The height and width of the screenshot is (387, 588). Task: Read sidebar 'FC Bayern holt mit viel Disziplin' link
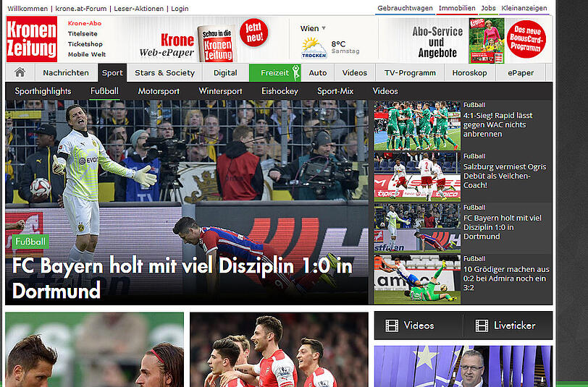pos(503,227)
